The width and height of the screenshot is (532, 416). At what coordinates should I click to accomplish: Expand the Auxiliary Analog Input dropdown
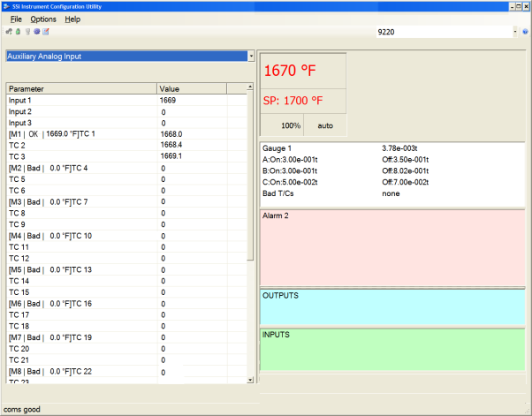(251, 57)
